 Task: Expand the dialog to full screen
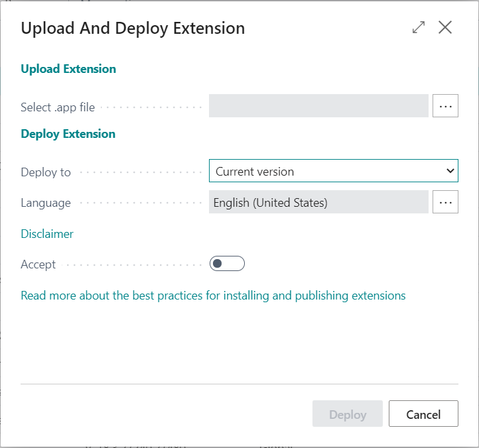click(x=418, y=27)
